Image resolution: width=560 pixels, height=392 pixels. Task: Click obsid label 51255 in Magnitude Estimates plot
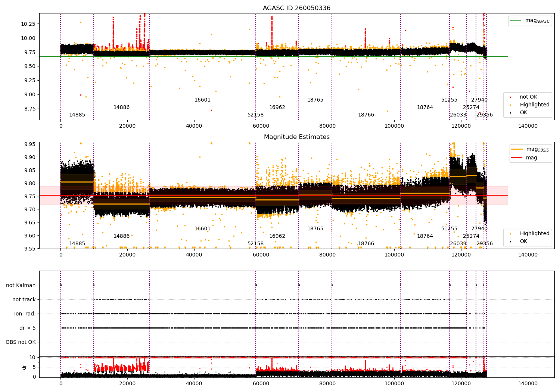pos(449,229)
